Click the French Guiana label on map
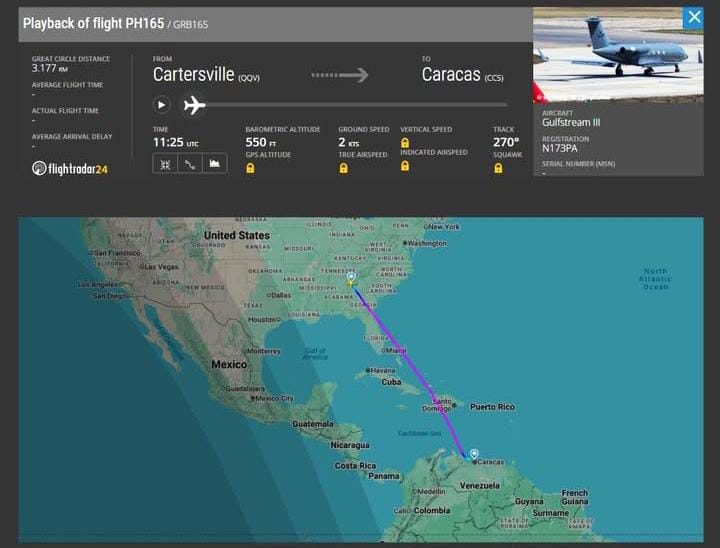720x548 pixels. [574, 497]
